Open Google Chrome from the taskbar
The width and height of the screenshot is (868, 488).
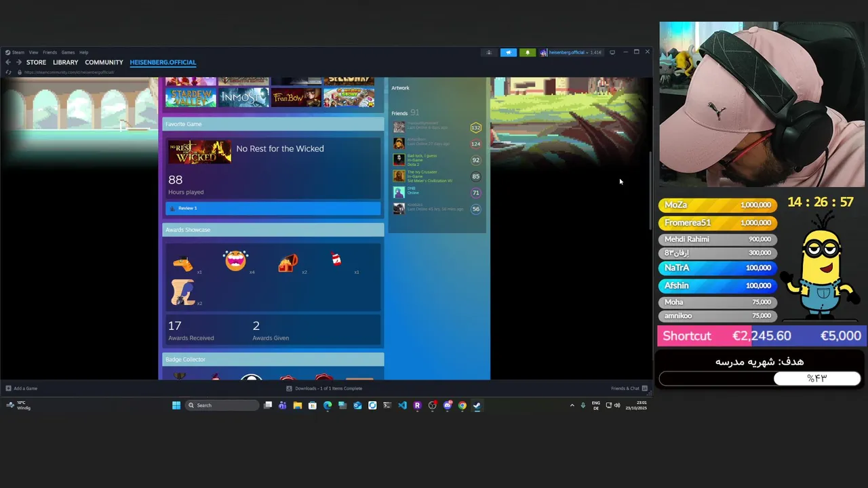462,405
